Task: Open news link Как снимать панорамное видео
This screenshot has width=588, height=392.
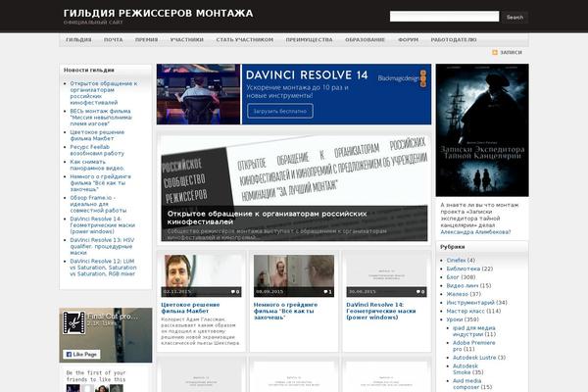Action: (97, 165)
